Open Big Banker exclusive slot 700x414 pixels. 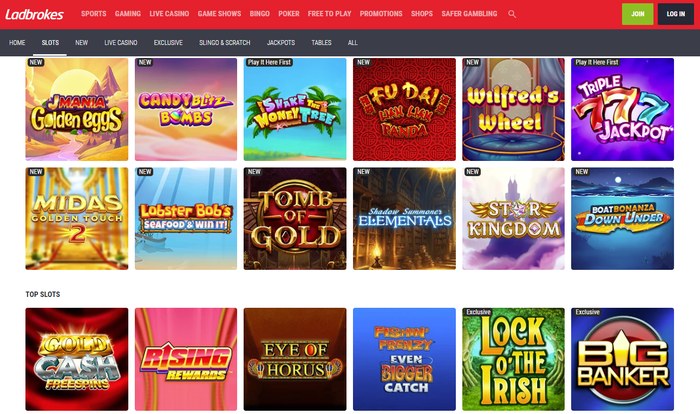pos(622,359)
